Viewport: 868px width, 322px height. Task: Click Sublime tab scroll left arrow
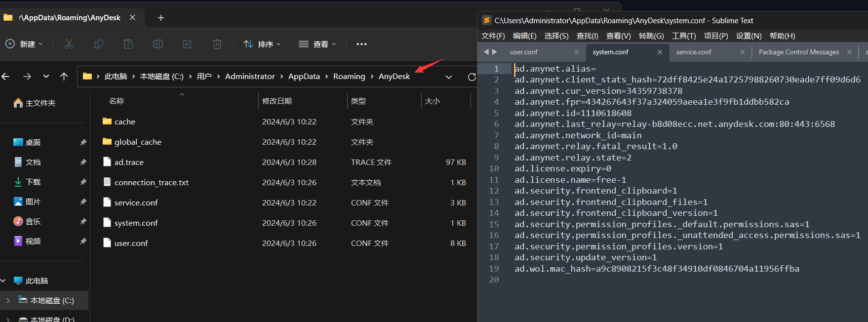click(486, 52)
